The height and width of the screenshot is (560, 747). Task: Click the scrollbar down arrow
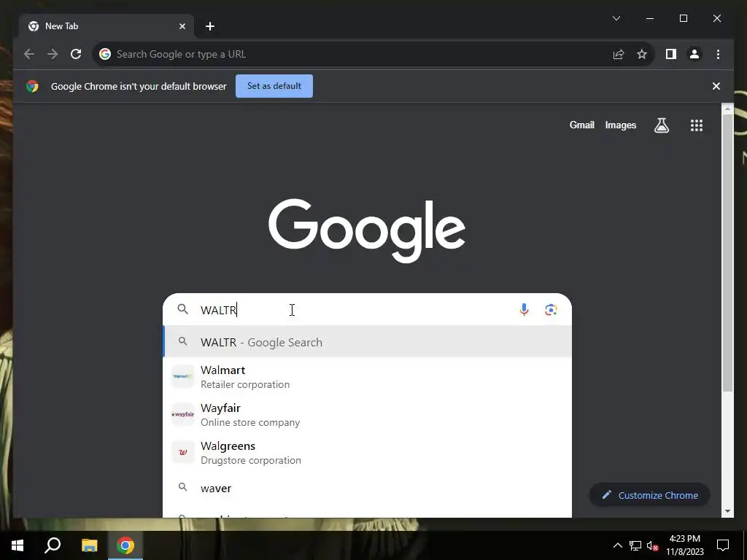727,511
